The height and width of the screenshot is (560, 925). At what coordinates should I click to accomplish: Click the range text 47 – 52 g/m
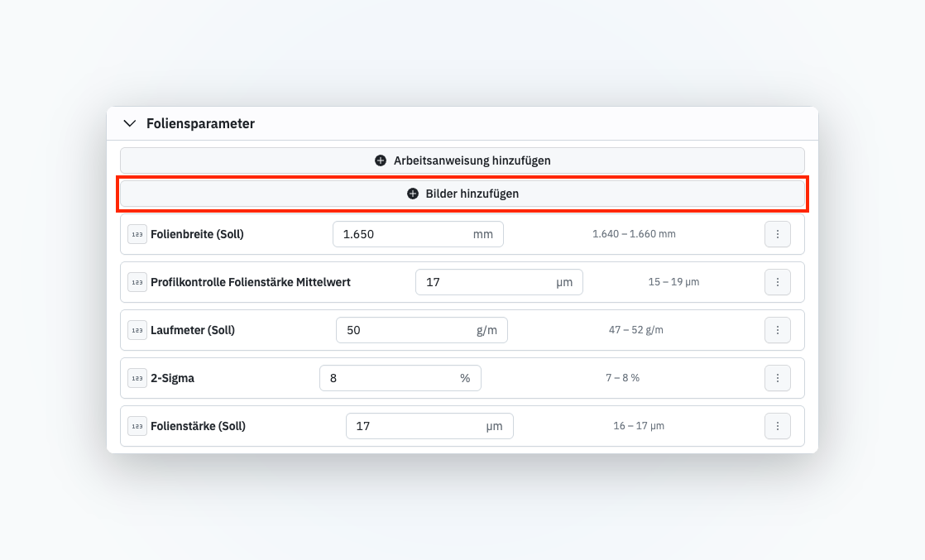click(x=636, y=330)
